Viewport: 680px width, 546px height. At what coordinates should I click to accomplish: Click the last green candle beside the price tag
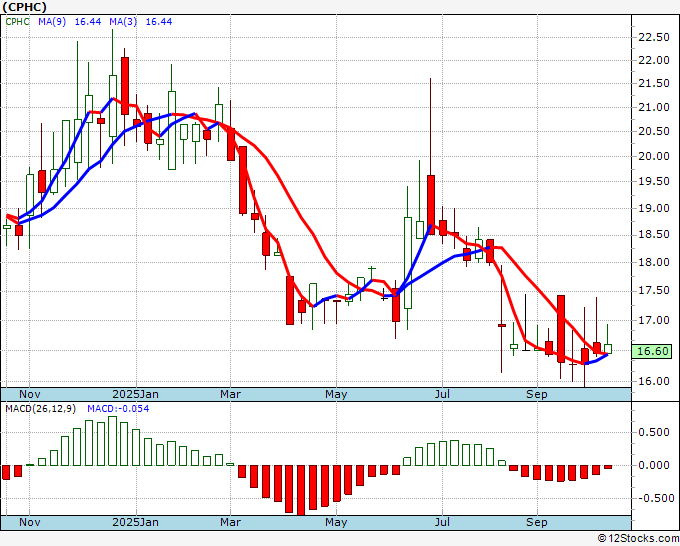pyautogui.click(x=607, y=347)
